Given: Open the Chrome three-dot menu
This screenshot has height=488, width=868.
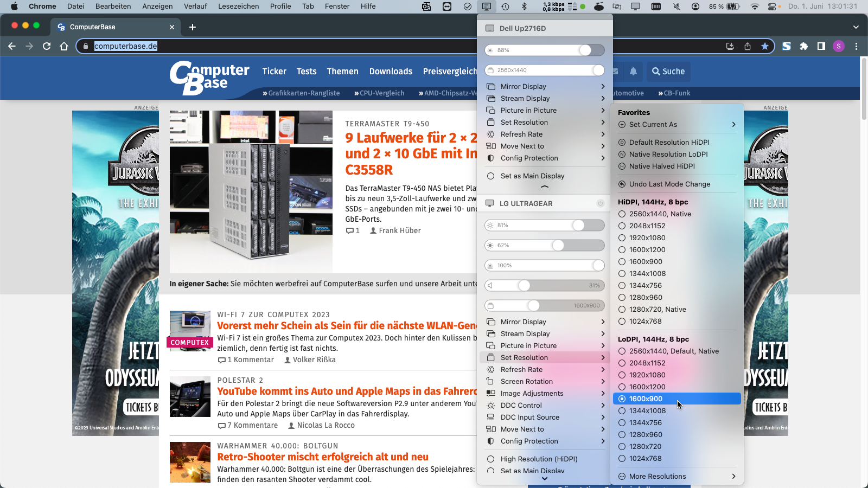Looking at the screenshot, I should (x=856, y=46).
